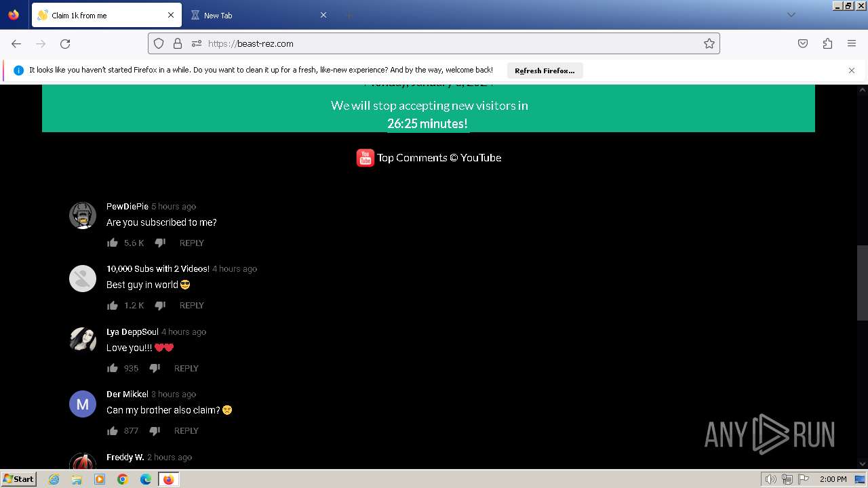
Task: Dislike PewDiePie's comment with thumbs down
Action: click(x=160, y=243)
